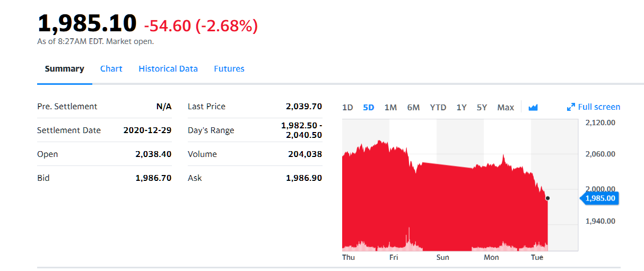
Task: Click the Summary tab
Action: [64, 69]
